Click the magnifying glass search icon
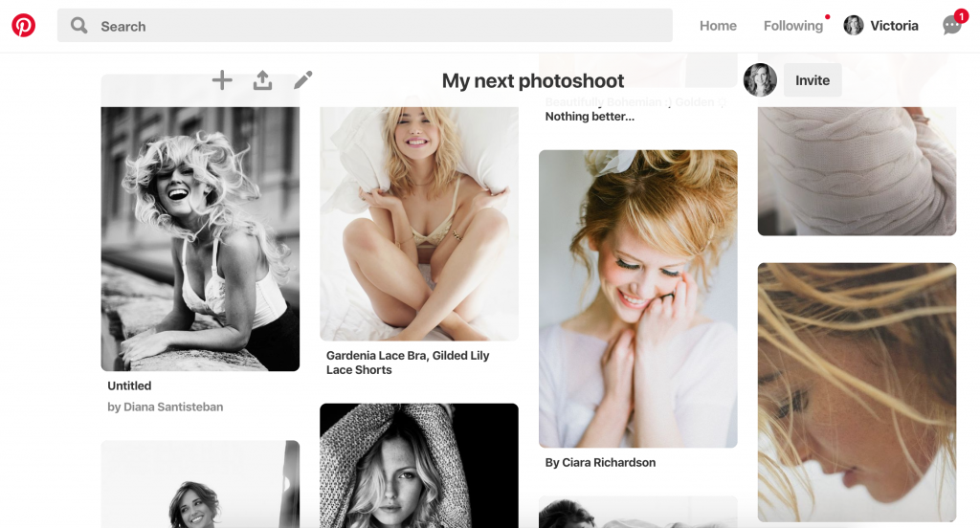 79,26
